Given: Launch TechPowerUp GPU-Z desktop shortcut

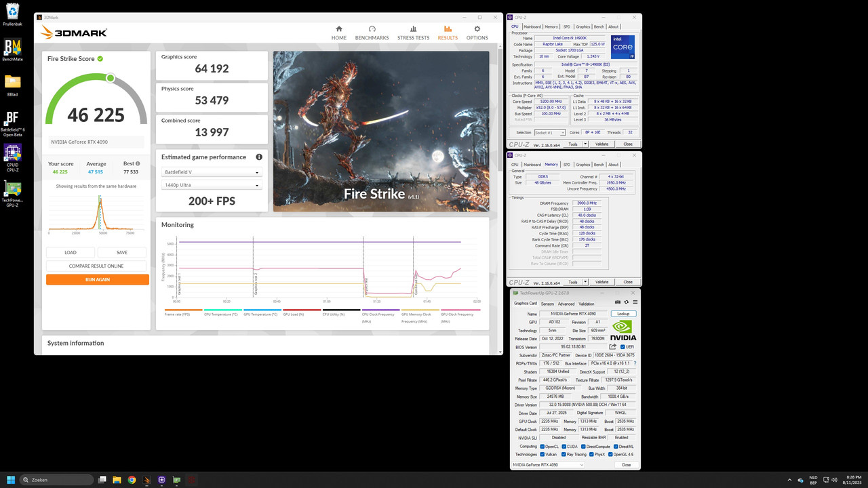Looking at the screenshot, I should 12,193.
